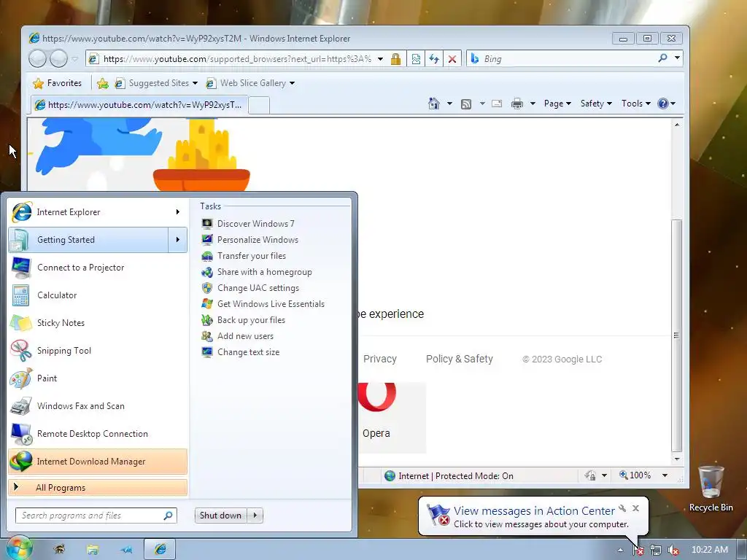747x560 pixels.
Task: Expand All Programs list
Action: tap(98, 488)
